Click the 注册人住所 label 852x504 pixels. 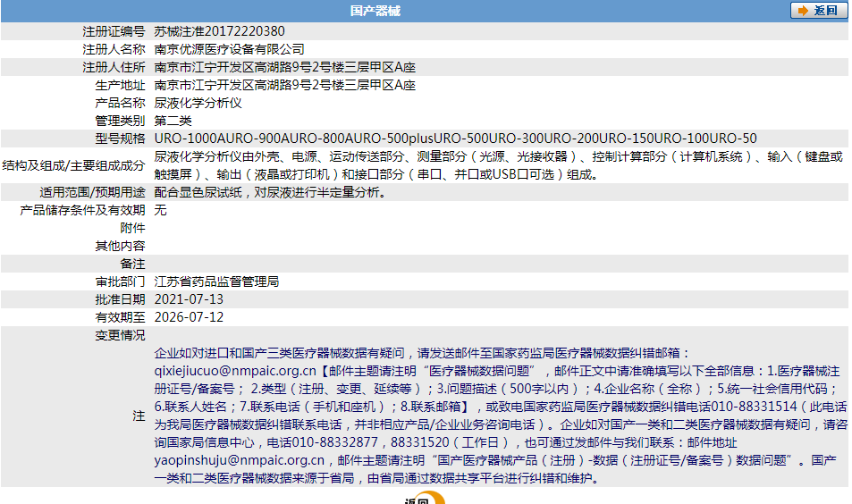(114, 67)
